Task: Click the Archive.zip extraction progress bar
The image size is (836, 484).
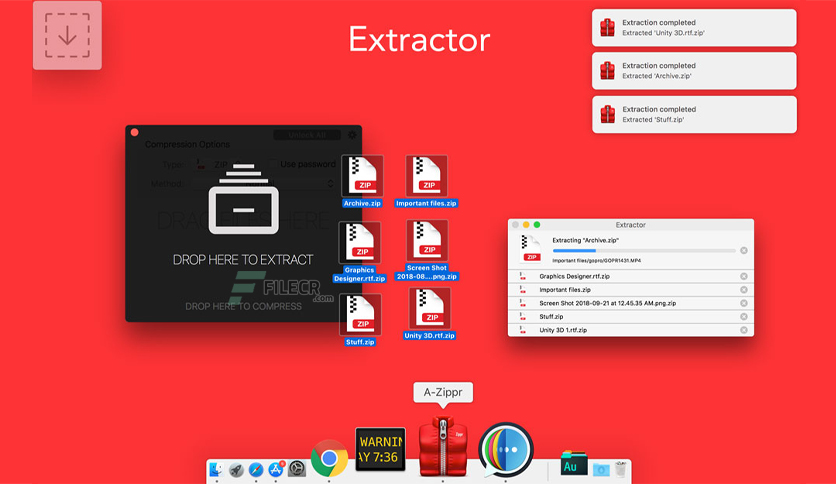Action: pyautogui.click(x=644, y=251)
